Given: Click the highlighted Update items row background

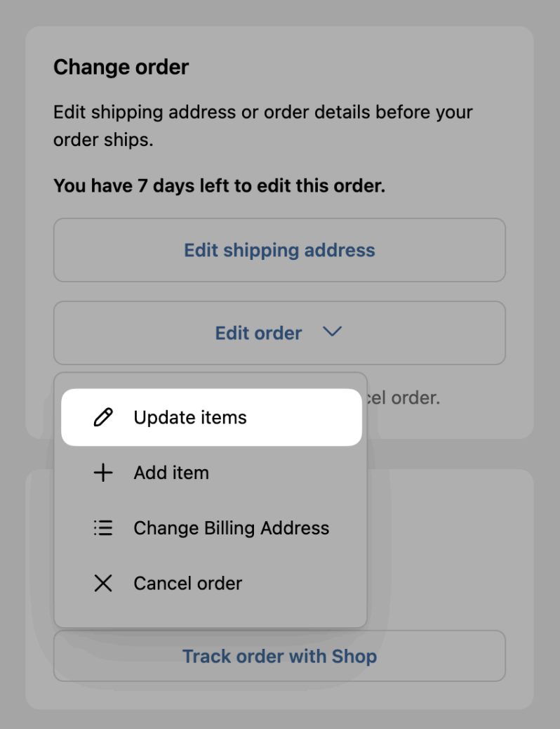Looking at the screenshot, I should (302, 417).
